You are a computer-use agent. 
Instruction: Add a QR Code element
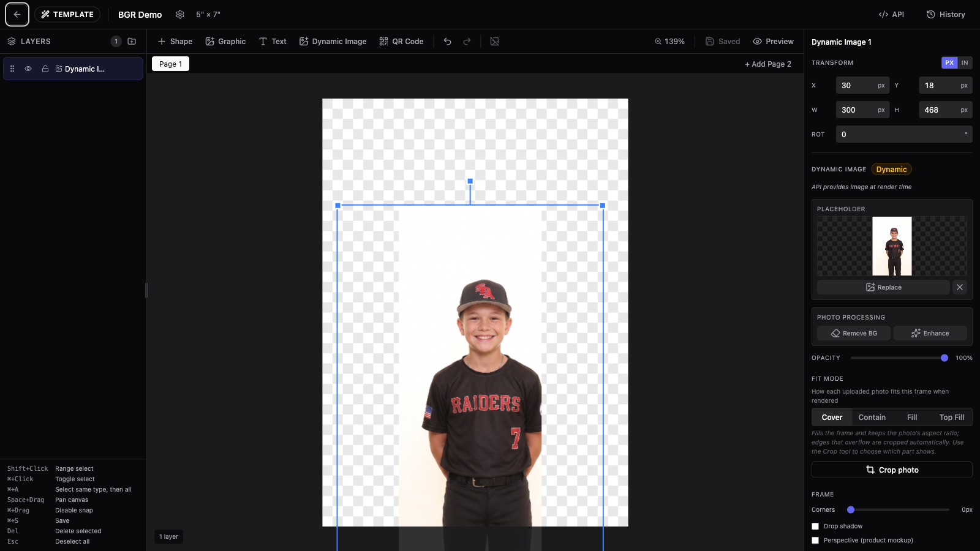click(401, 42)
